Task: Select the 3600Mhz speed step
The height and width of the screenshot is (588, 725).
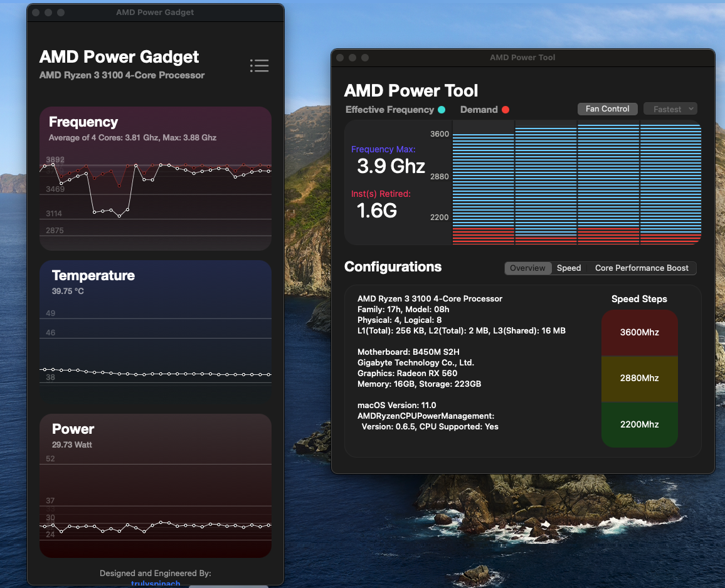Action: point(639,332)
